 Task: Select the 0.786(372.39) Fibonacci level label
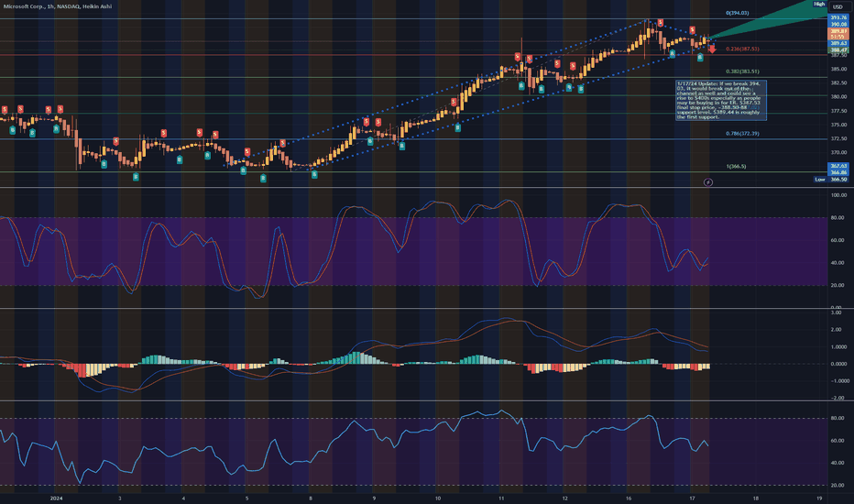[742, 134]
